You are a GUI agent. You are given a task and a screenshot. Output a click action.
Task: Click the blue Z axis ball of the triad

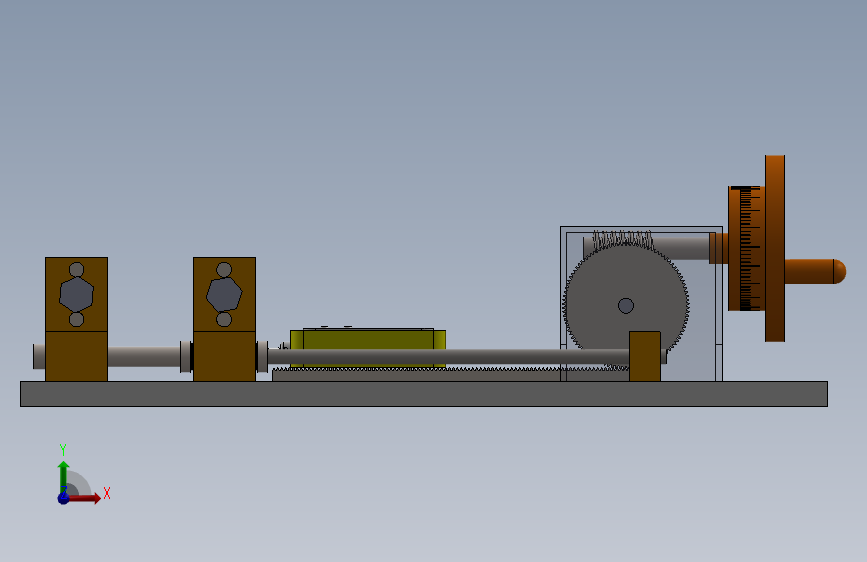pyautogui.click(x=63, y=498)
